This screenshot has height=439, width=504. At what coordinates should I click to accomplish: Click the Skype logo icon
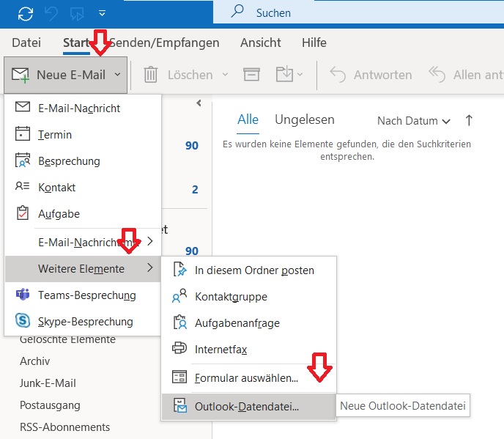(x=23, y=320)
